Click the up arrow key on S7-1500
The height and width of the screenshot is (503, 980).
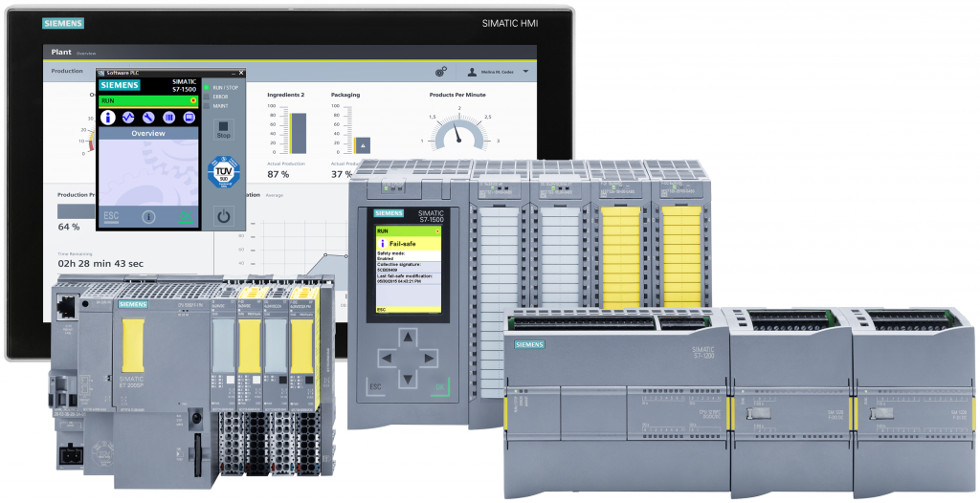click(408, 338)
